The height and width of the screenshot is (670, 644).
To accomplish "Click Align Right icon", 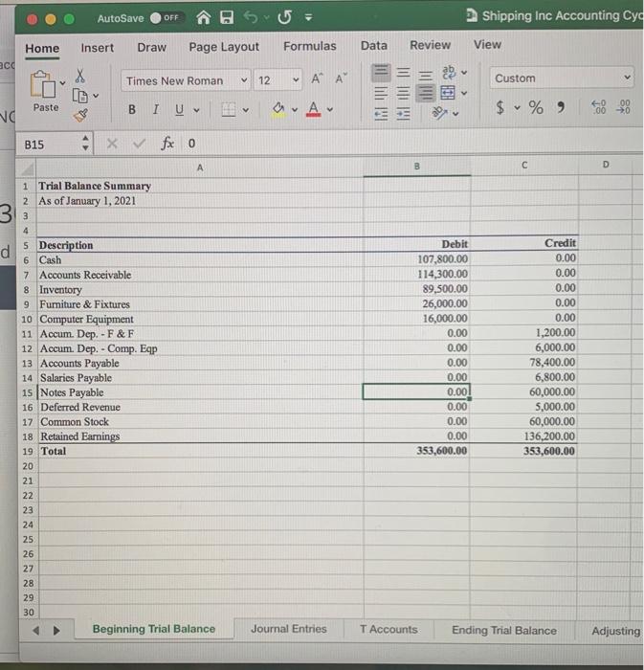I will click(426, 93).
